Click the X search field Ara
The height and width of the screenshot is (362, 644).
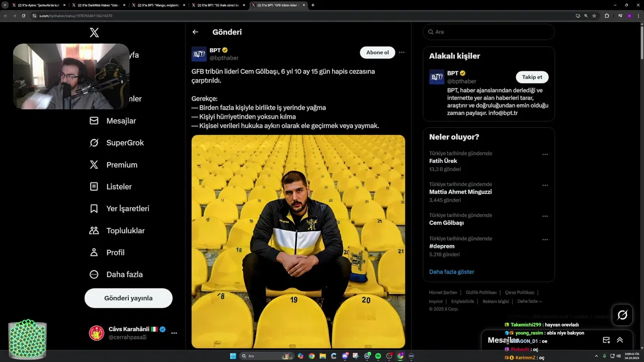pyautogui.click(x=489, y=32)
